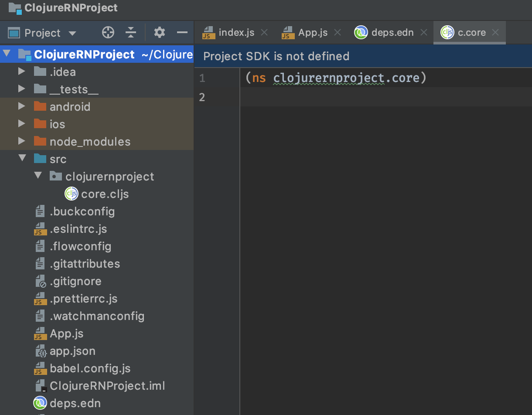Click the locate current file crosshair icon
Viewport: 532px width, 415px height.
[x=108, y=32]
